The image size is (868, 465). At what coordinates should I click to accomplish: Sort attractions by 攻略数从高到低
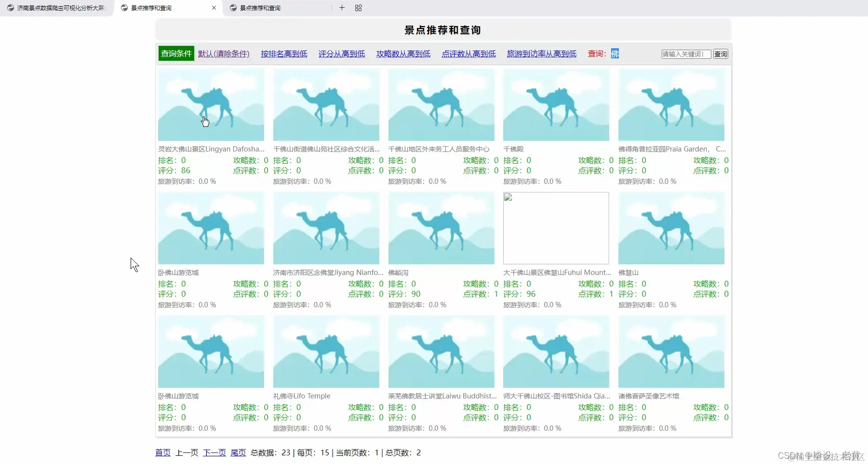403,54
